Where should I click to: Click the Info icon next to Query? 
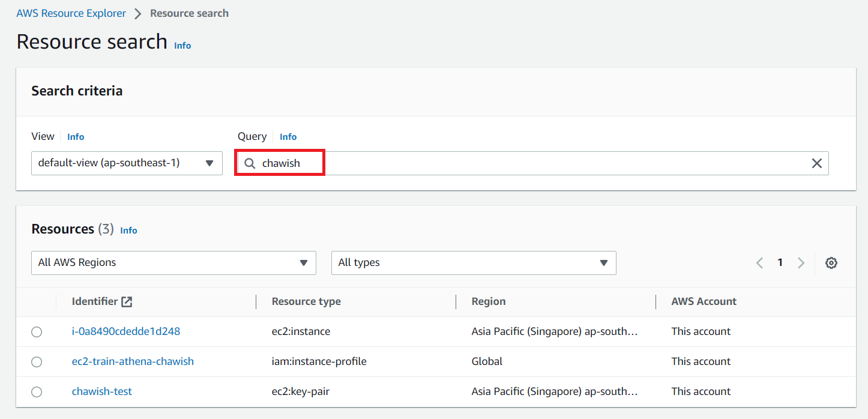click(x=288, y=136)
